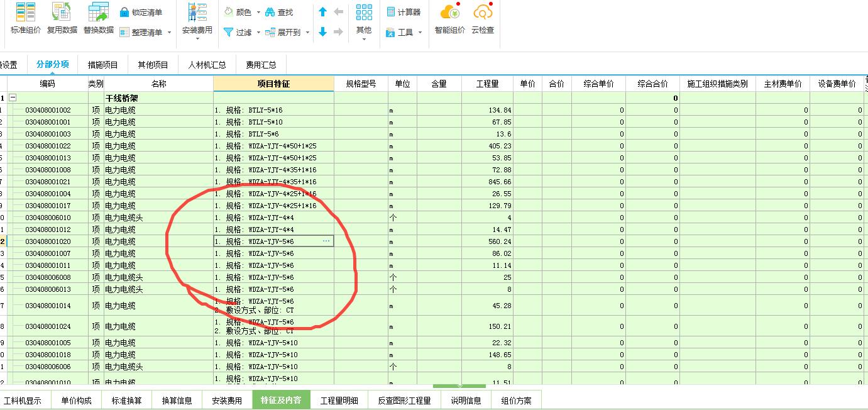Expand the 工具 dropdown arrow
Viewport: 868px width, 410px height.
click(x=420, y=33)
